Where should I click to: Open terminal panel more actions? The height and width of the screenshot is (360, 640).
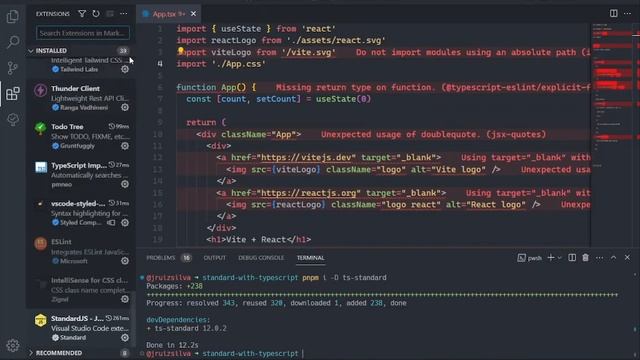tap(599, 258)
